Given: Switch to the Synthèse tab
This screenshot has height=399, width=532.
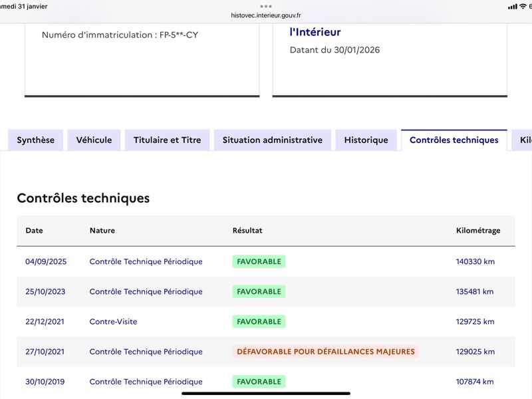Looking at the screenshot, I should pyautogui.click(x=36, y=140).
